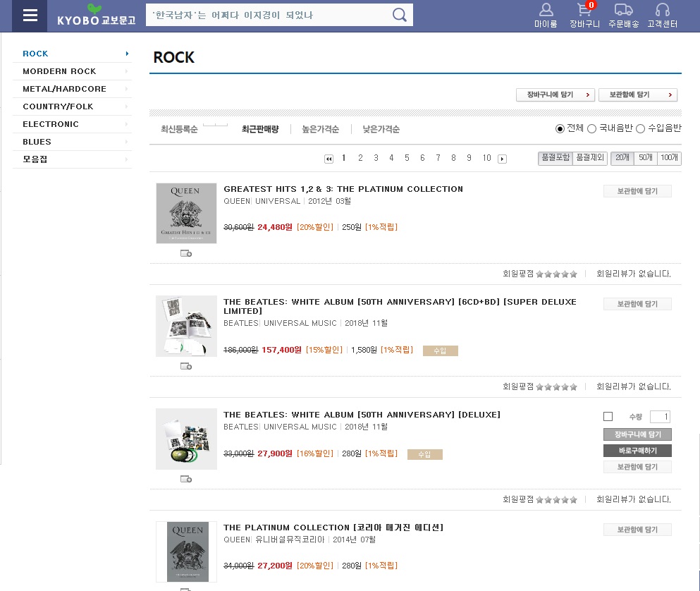The width and height of the screenshot is (700, 591).
Task: Sort by 낮은가격순
Action: pos(381,129)
